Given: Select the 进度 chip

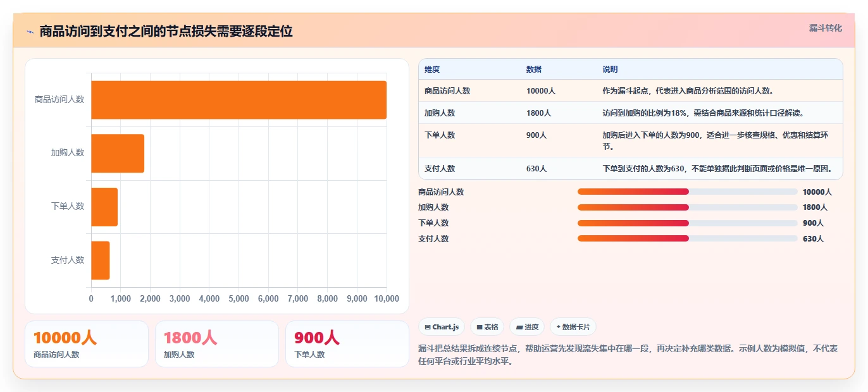Looking at the screenshot, I should click(527, 327).
